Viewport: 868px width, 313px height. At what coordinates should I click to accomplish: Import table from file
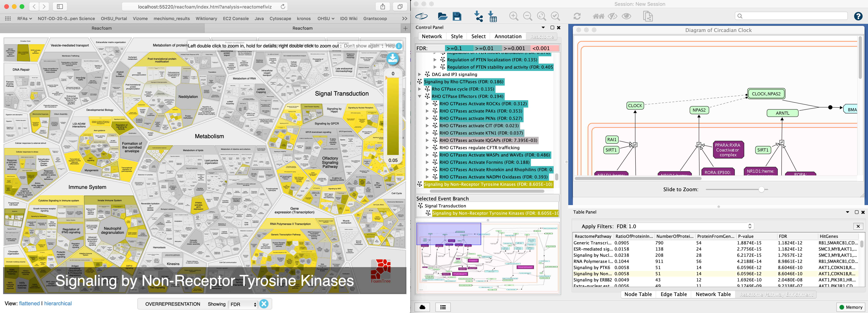[493, 16]
